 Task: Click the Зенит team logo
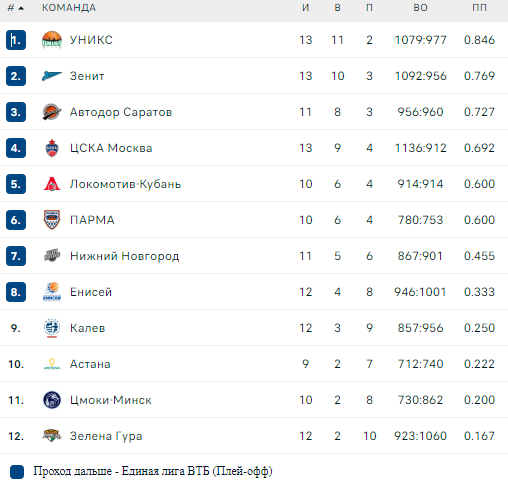[x=52, y=76]
